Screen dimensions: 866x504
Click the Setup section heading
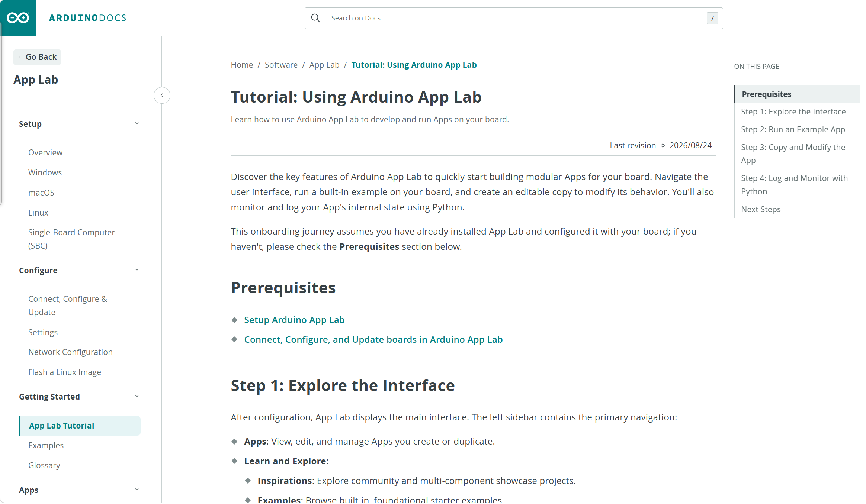(30, 124)
